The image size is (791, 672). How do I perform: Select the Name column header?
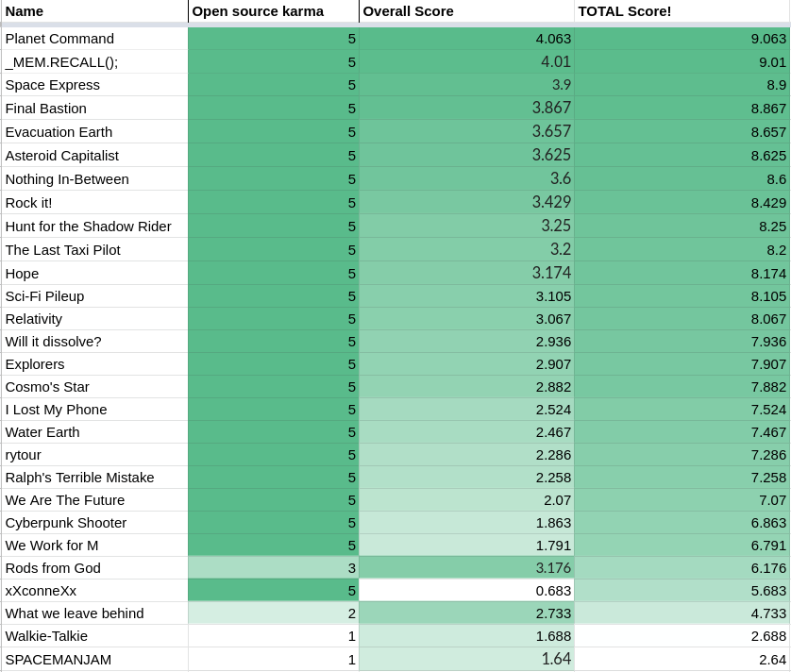(x=94, y=11)
